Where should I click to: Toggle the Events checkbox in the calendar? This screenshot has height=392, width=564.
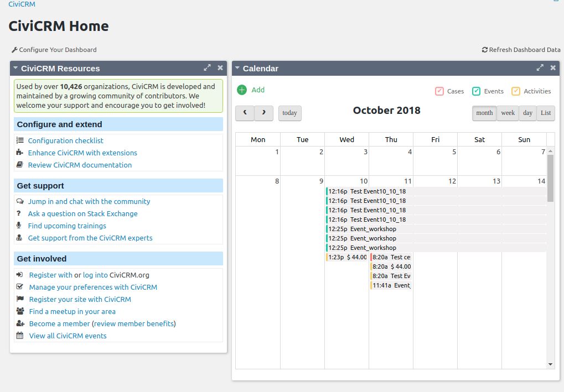(476, 91)
